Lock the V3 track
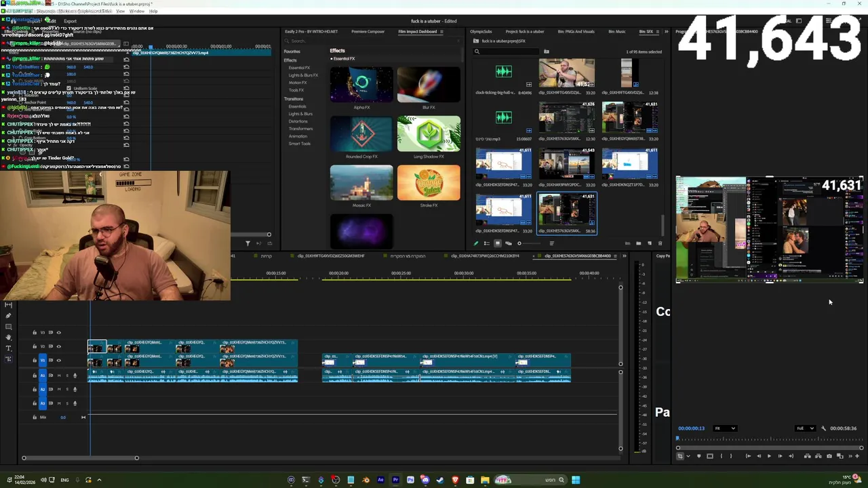Viewport: 868px width, 488px height. (35, 332)
